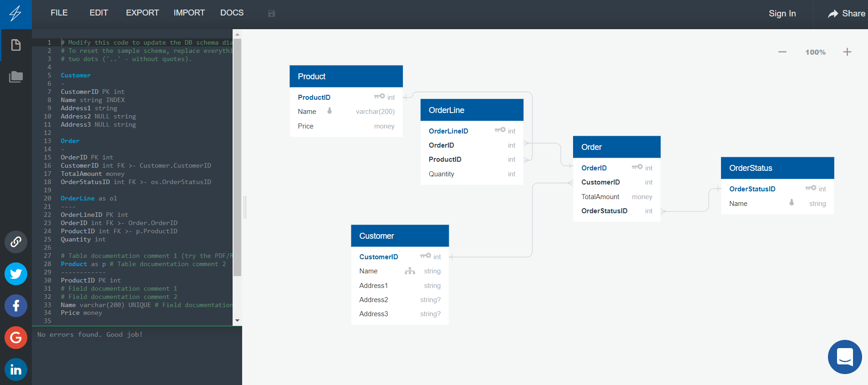
Task: Click the editor scrollbar up arrow
Action: (x=237, y=34)
